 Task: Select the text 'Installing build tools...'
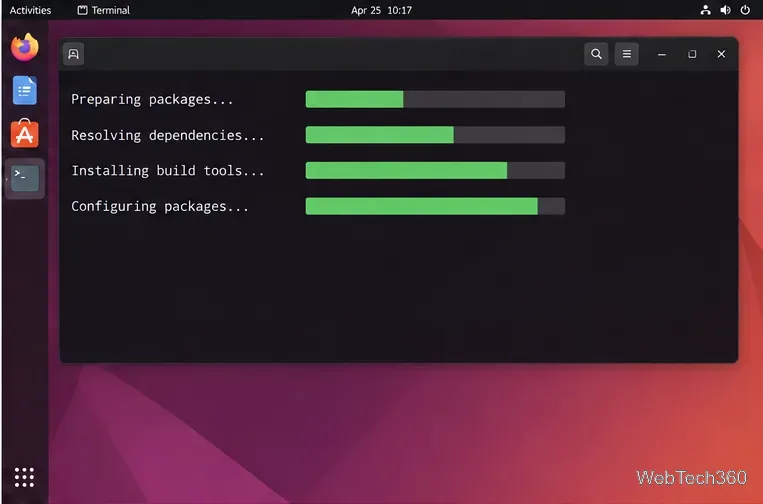pos(168,171)
